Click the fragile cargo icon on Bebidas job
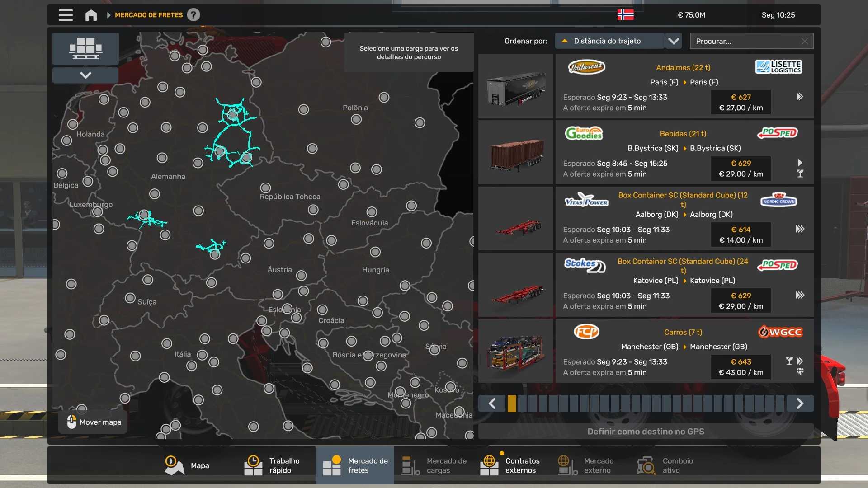This screenshot has width=868, height=488. tap(800, 174)
